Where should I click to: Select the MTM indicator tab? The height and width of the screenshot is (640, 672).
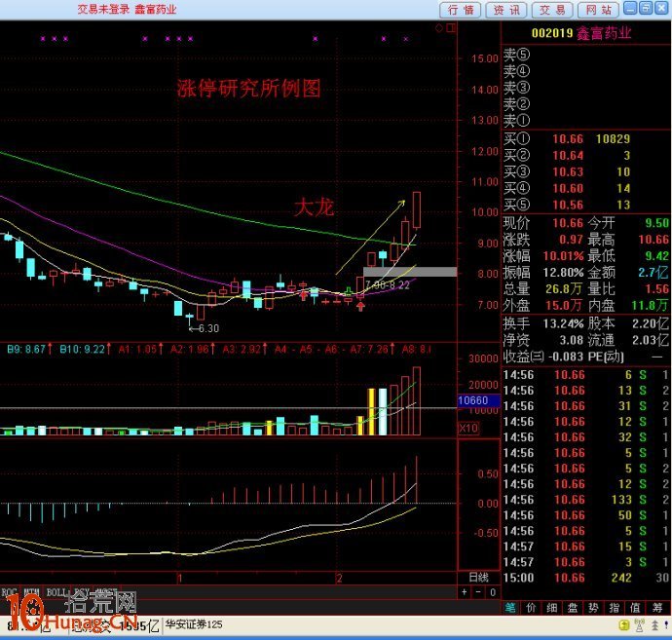[31, 592]
